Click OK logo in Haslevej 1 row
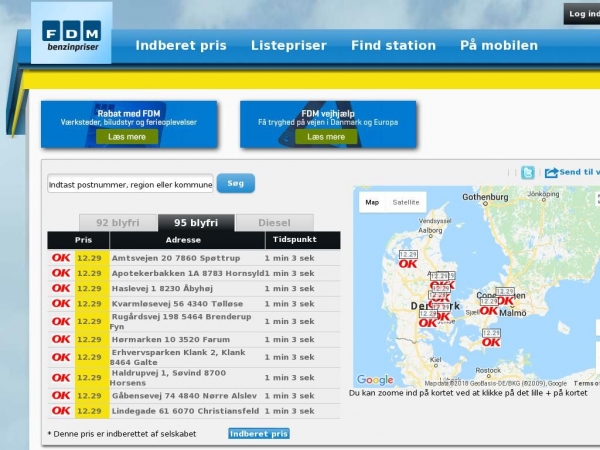600x450 pixels. (x=61, y=288)
